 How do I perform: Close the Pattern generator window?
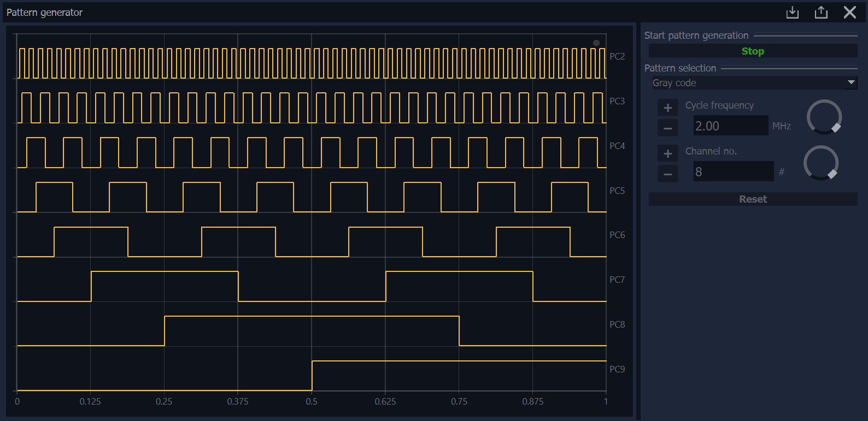(x=849, y=13)
